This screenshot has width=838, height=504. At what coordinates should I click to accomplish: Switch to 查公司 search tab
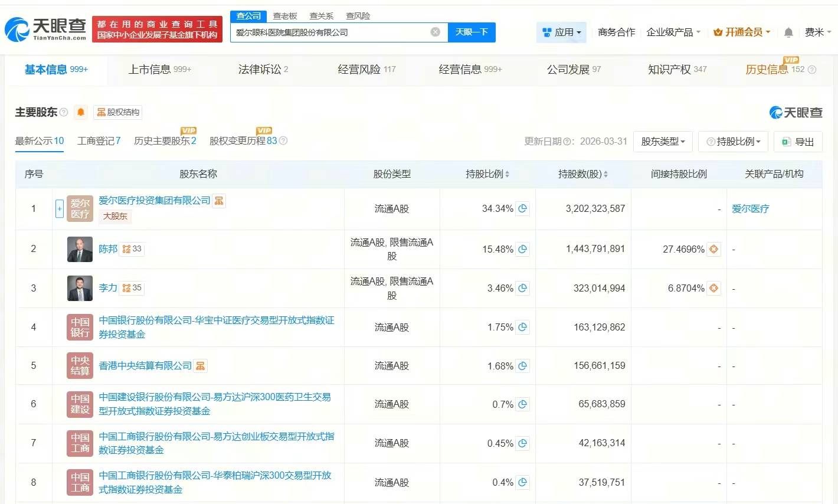click(248, 16)
